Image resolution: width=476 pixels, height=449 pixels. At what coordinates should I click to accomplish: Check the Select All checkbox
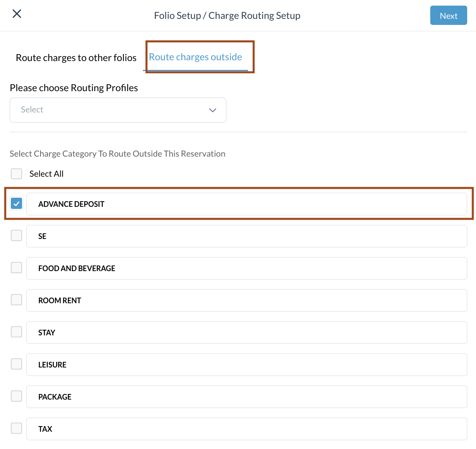16,174
